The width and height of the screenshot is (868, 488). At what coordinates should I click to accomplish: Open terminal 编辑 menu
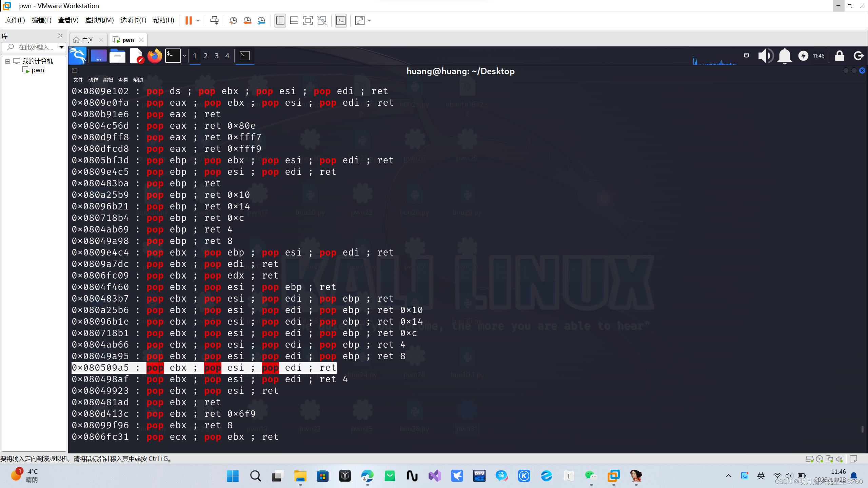tap(108, 80)
